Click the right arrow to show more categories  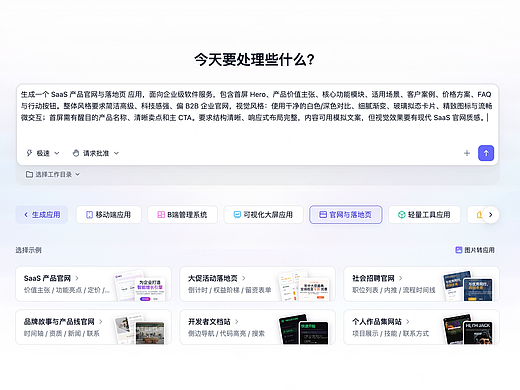click(x=490, y=215)
